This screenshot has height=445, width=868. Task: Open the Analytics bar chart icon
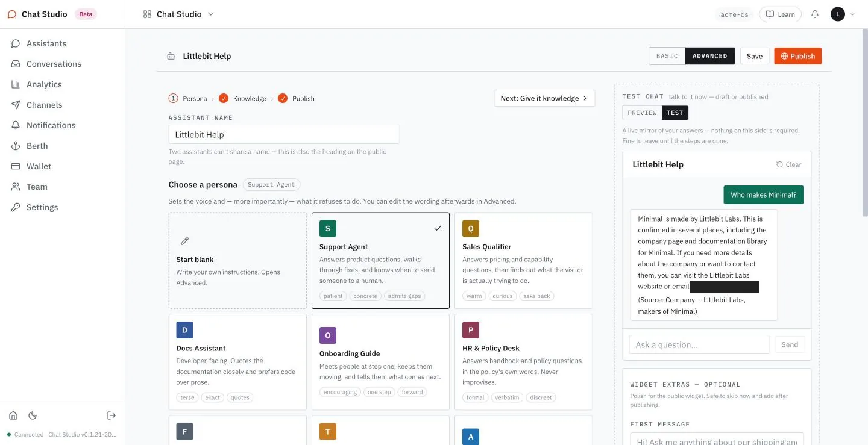pos(16,84)
